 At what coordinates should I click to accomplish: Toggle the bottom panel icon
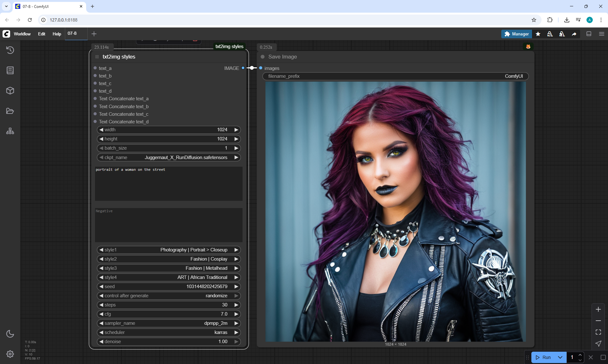point(589,34)
